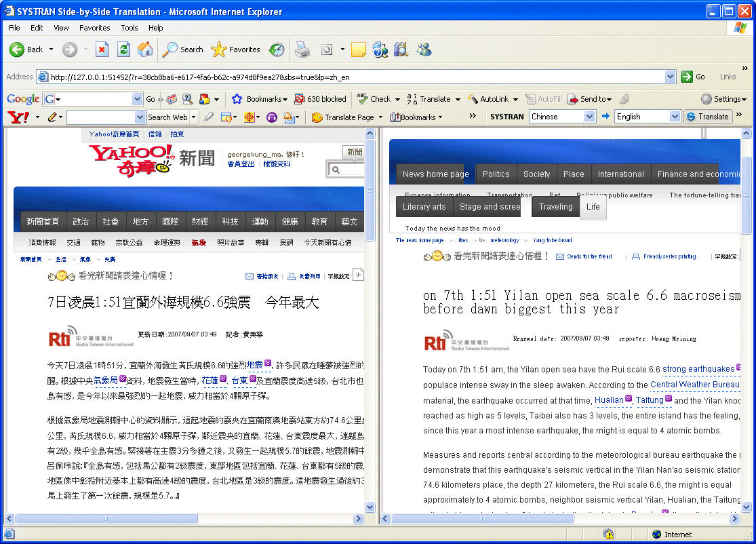Click the Yahoo toolbar red target icon
The height and width of the screenshot is (544, 756).
click(250, 117)
